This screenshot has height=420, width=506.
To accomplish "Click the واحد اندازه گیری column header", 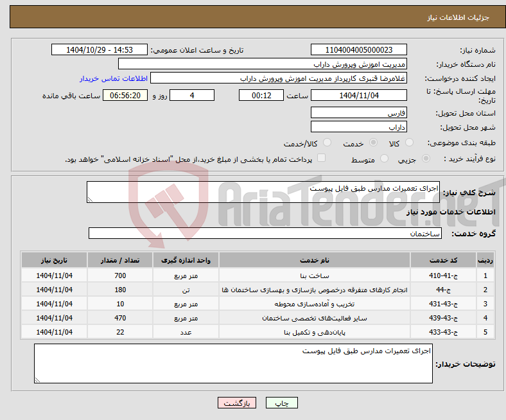I will point(186,260).
